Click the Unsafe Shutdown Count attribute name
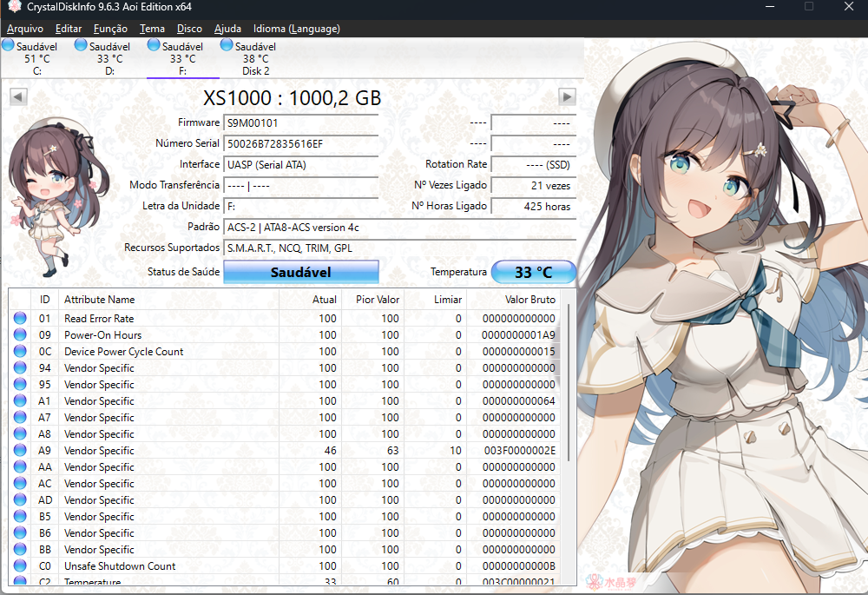Image resolution: width=868 pixels, height=595 pixels. tap(120, 565)
